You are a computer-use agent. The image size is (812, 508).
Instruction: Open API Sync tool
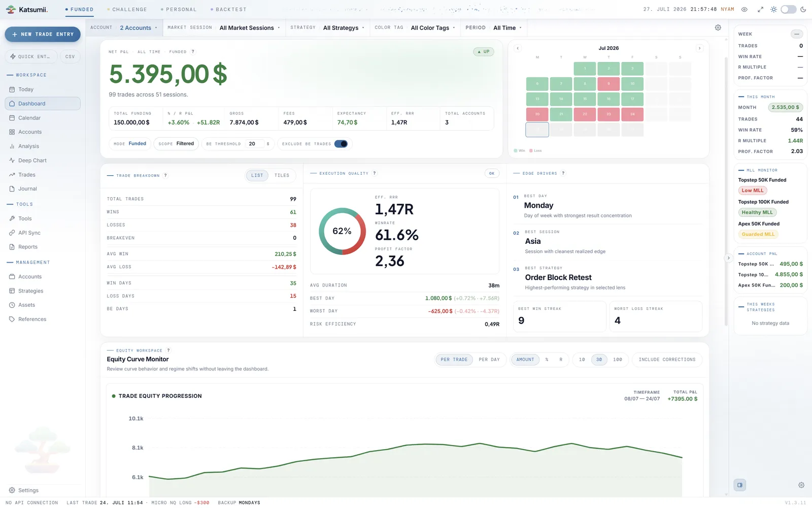[43, 233]
